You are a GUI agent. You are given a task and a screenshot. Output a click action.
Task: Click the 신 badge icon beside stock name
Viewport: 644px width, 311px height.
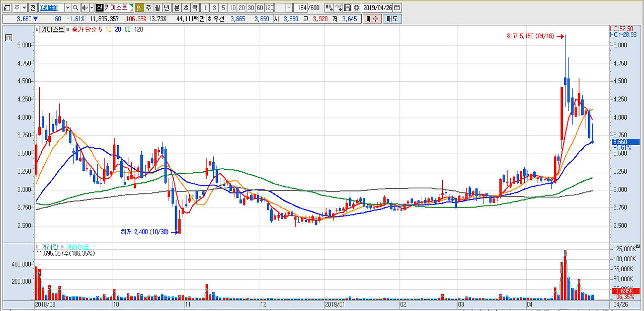pyautogui.click(x=100, y=8)
